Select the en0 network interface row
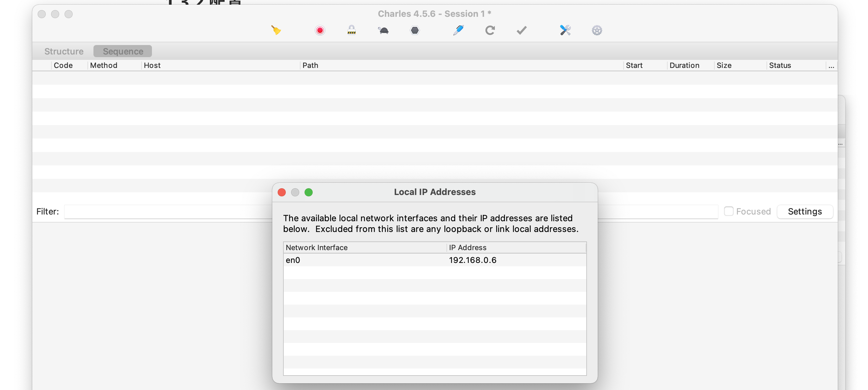Image resolution: width=868 pixels, height=390 pixels. pyautogui.click(x=364, y=260)
